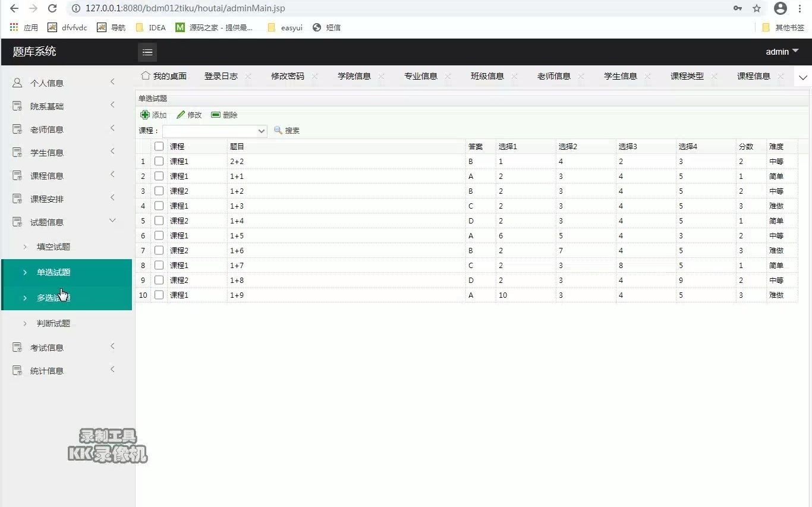
Task: Expand the 院系基础 menu chevron
Action: point(112,105)
